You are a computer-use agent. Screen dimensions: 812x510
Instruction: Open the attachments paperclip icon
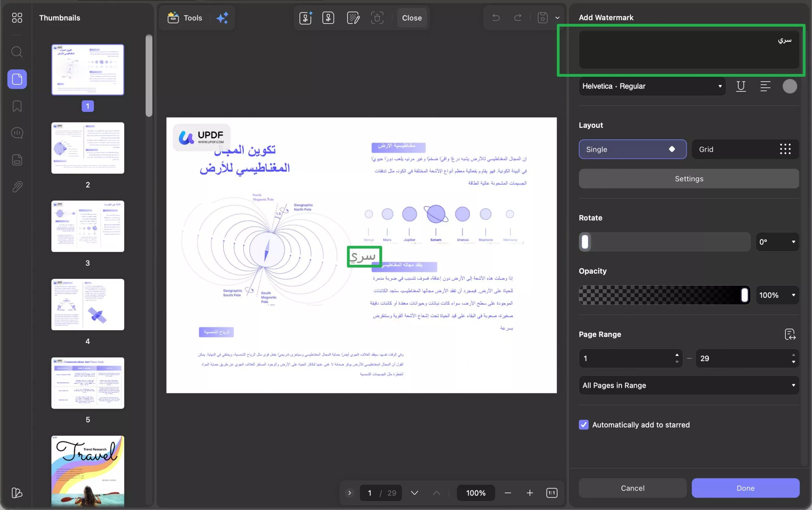click(17, 186)
